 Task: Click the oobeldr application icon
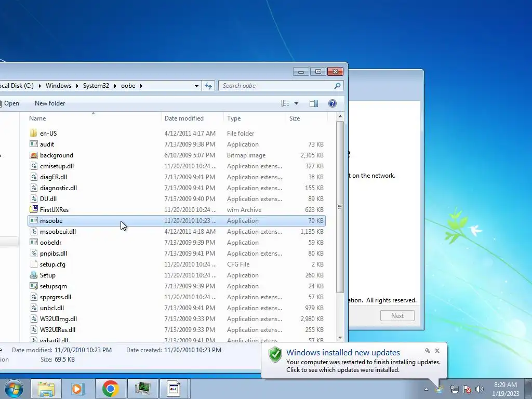point(34,242)
